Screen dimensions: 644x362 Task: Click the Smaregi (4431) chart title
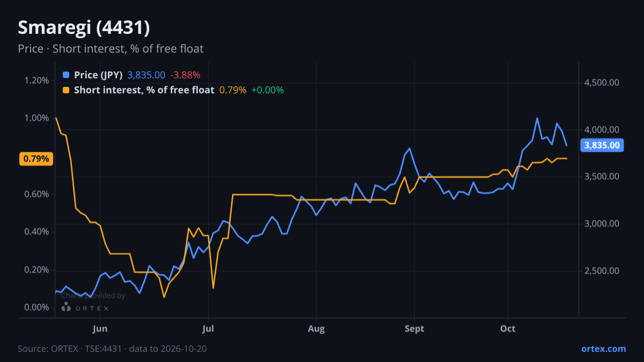point(84,27)
